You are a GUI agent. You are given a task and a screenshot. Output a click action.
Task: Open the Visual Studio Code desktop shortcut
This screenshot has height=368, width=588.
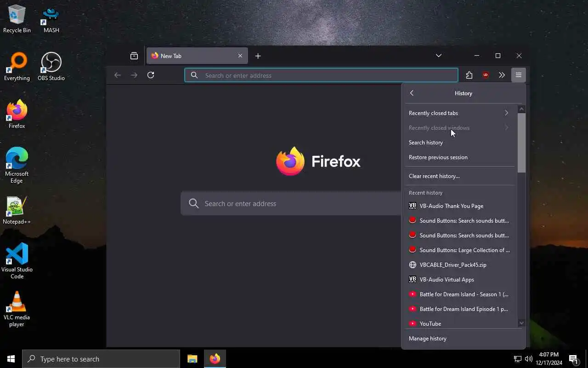(17, 261)
